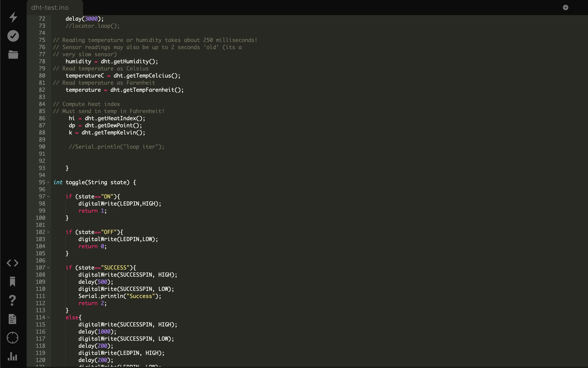Image resolution: width=588 pixels, height=368 pixels.
Task: Open the Console bar chart icon
Action: tap(12, 356)
